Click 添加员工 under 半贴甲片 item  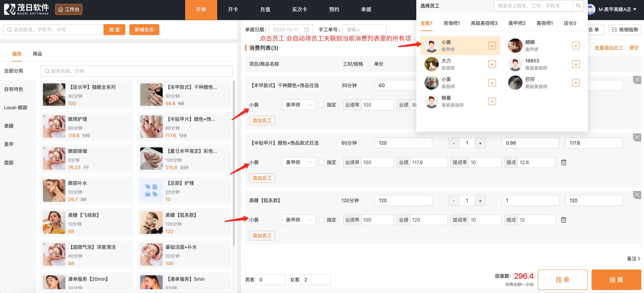point(262,178)
